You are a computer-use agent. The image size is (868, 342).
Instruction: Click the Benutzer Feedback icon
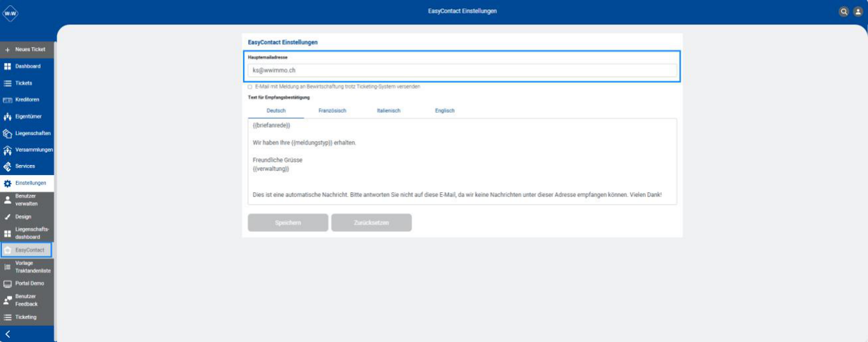(8, 300)
